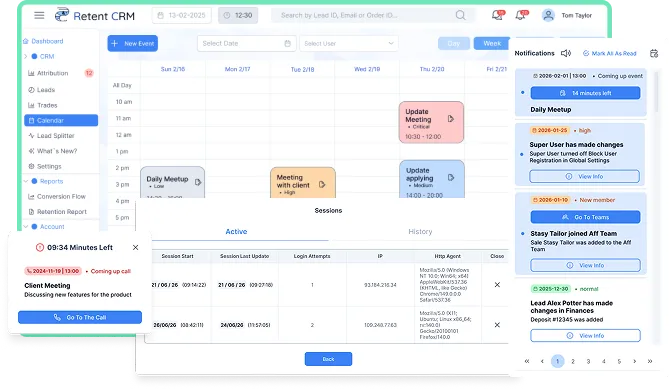Open the Select Date picker field
Viewport: 670px width, 389px height.
pyautogui.click(x=247, y=44)
